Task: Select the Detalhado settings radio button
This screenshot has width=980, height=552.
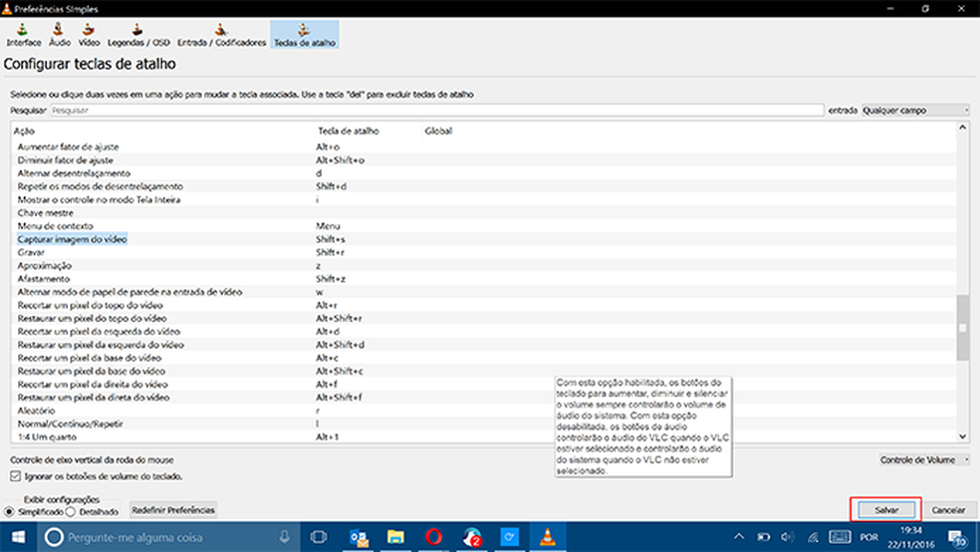Action: pos(72,511)
